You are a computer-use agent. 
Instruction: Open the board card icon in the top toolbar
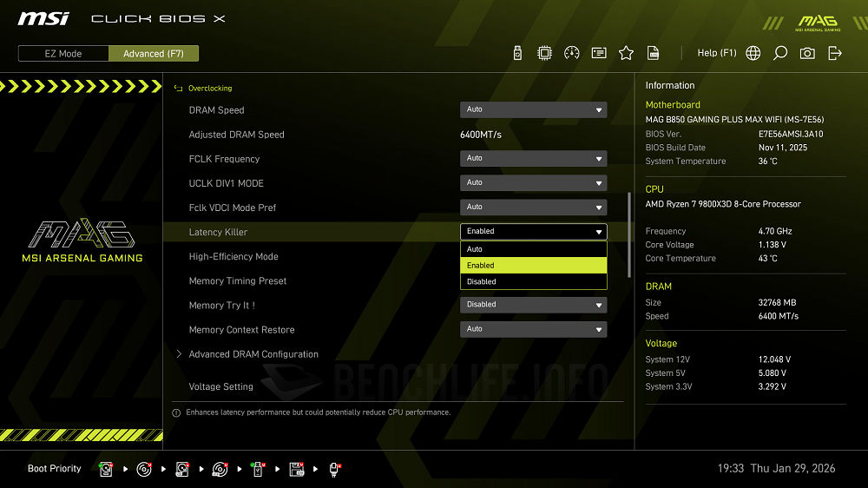[x=599, y=53]
